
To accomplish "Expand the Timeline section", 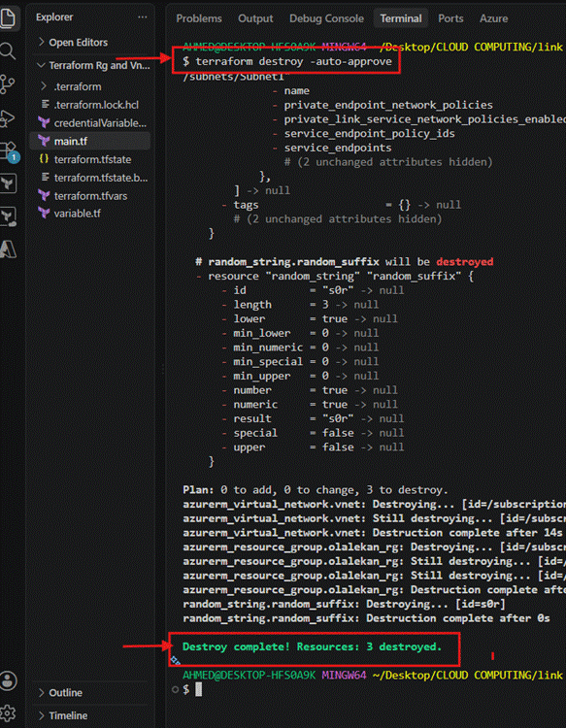I will [63, 715].
